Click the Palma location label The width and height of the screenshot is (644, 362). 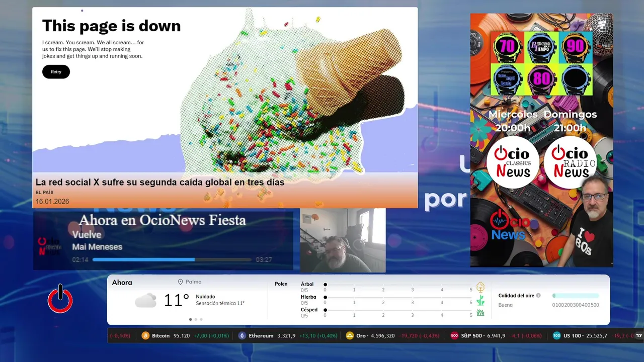[193, 282]
